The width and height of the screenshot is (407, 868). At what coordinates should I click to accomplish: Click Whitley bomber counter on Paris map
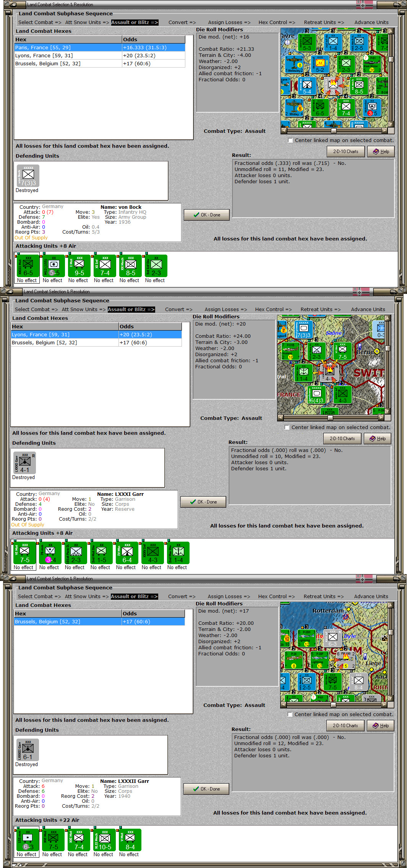click(x=294, y=108)
